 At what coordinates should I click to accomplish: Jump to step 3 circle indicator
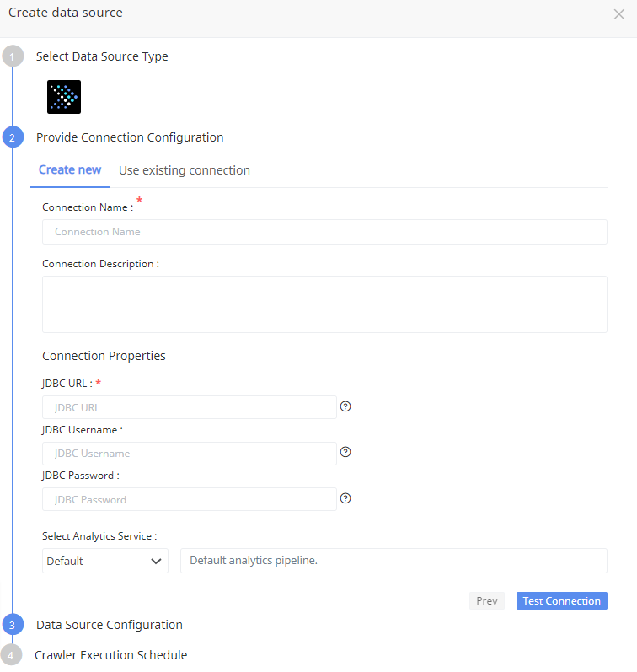[x=13, y=625]
